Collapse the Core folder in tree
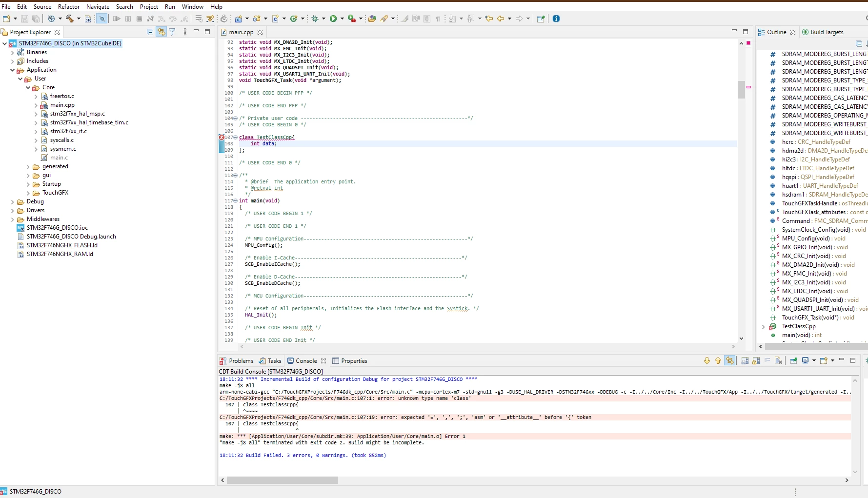The image size is (868, 498). (28, 87)
